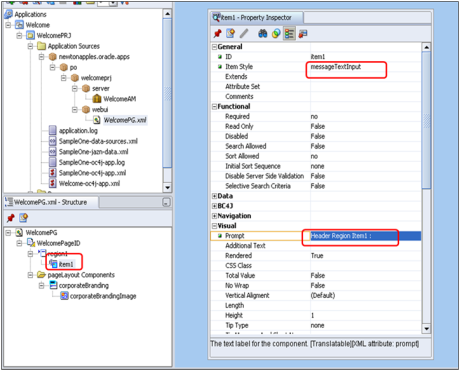
Task: Minimize the Structure pane with its corner button
Action: tap(166, 202)
